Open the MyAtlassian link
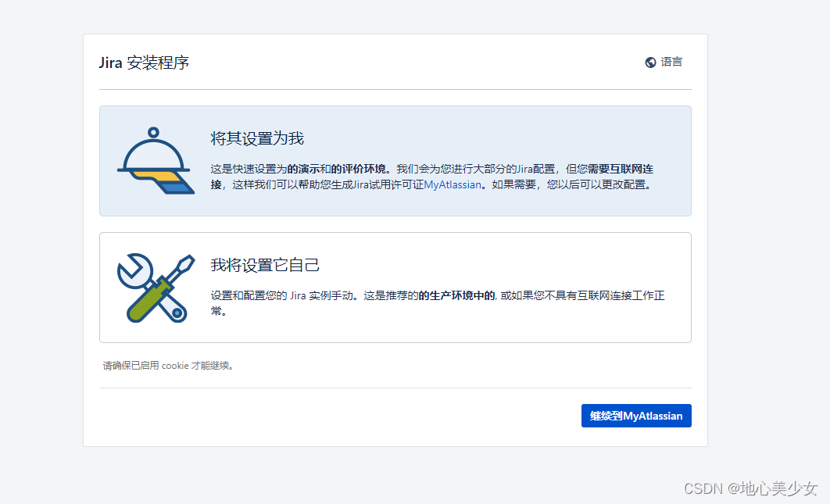The width and height of the screenshot is (830, 504). pyautogui.click(x=453, y=184)
